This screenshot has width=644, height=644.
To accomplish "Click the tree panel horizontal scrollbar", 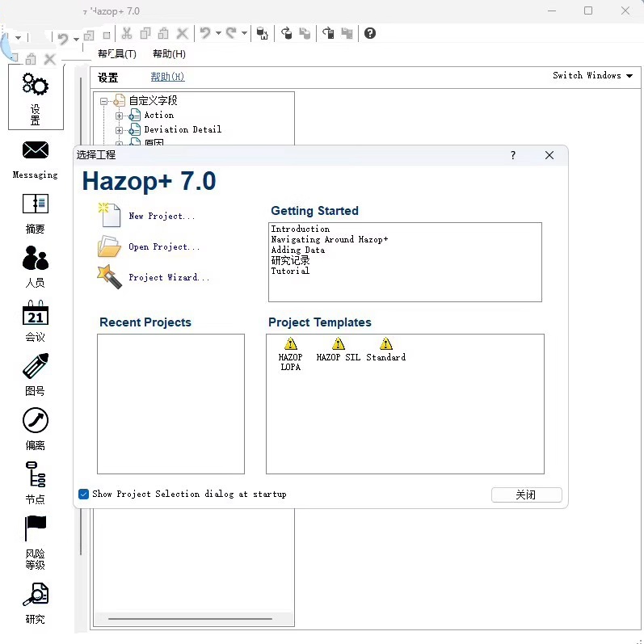I will (x=190, y=618).
